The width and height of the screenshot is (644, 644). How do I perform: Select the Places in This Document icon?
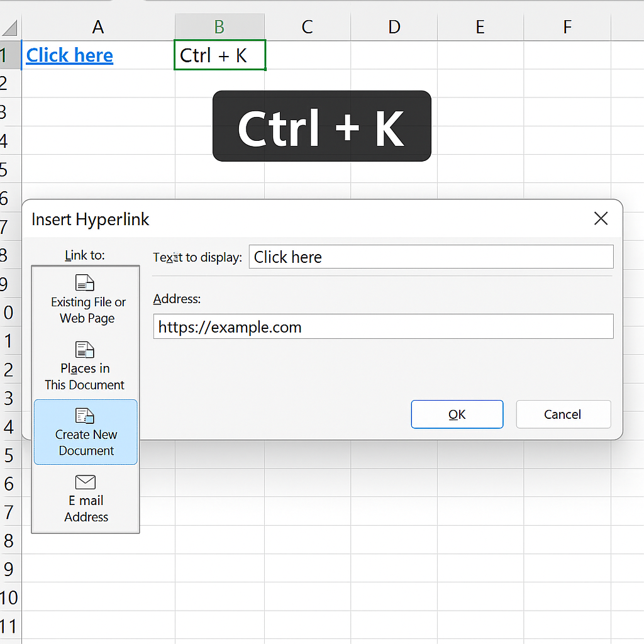(x=85, y=350)
